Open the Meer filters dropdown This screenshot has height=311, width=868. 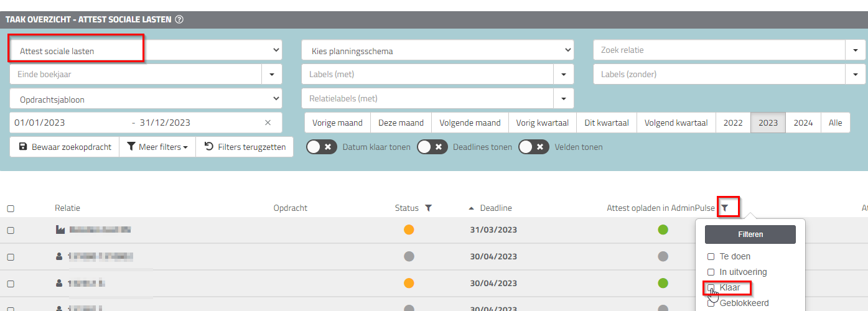click(x=157, y=147)
